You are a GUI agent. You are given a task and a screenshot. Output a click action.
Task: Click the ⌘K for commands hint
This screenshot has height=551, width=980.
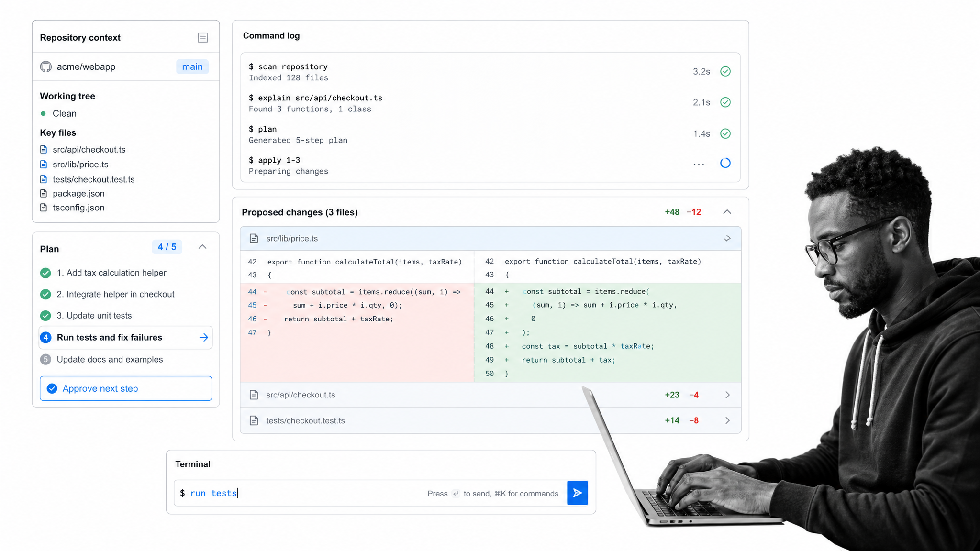tap(526, 494)
